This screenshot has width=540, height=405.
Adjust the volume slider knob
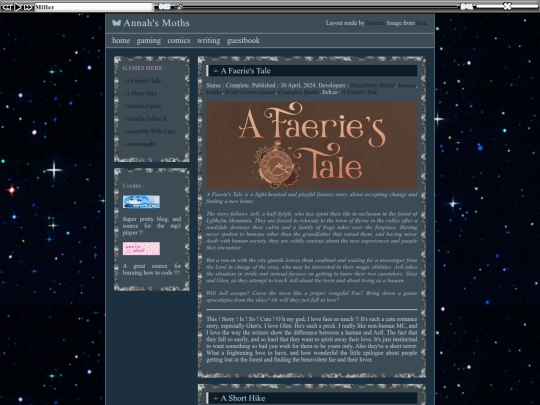pyautogui.click(x=507, y=6)
